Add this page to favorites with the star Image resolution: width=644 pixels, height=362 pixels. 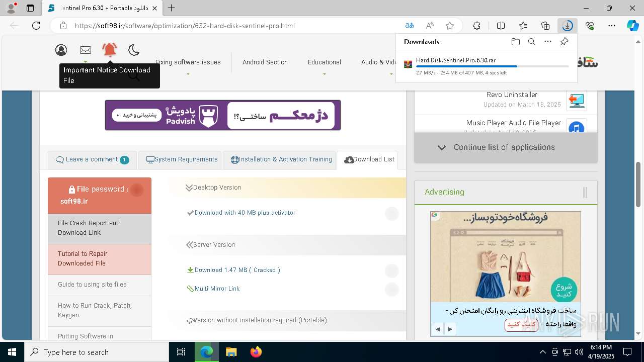click(x=450, y=26)
